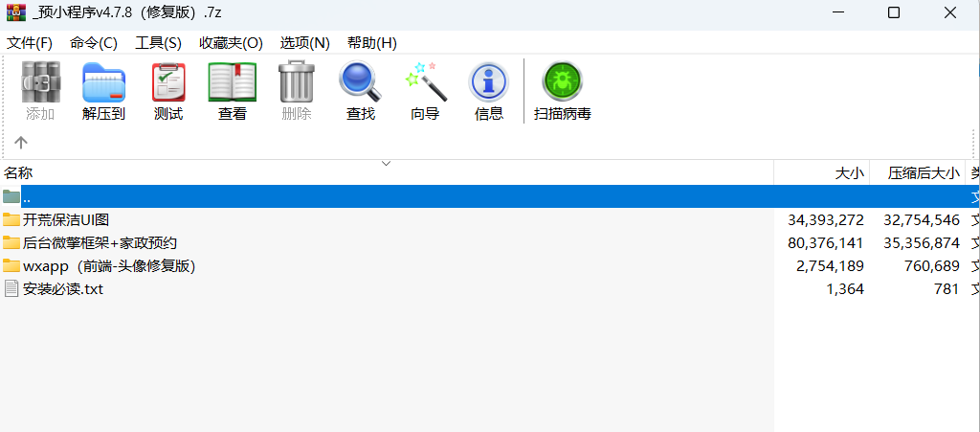Image resolution: width=980 pixels, height=432 pixels.
Task: Expand the 收藏夹(O) menu
Action: point(231,43)
